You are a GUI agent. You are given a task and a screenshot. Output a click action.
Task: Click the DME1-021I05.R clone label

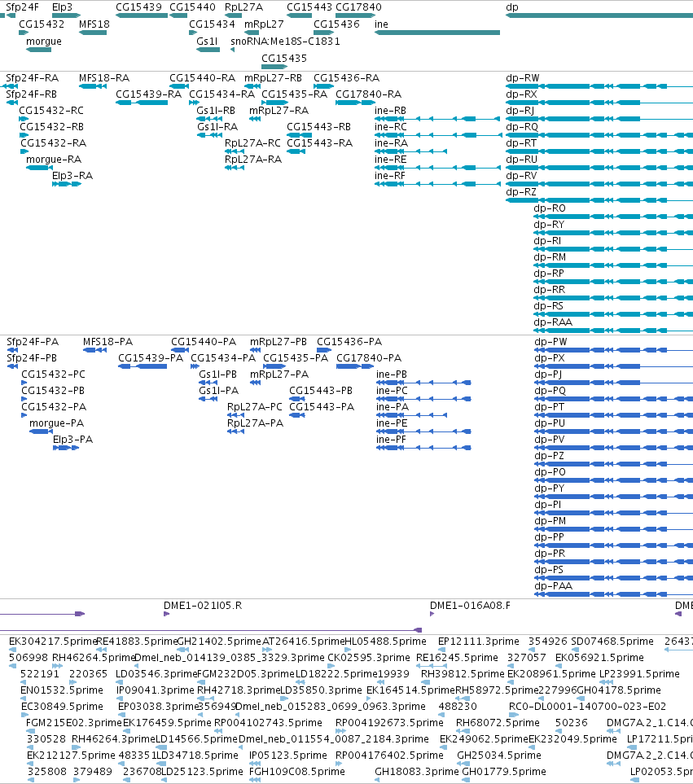(x=203, y=606)
